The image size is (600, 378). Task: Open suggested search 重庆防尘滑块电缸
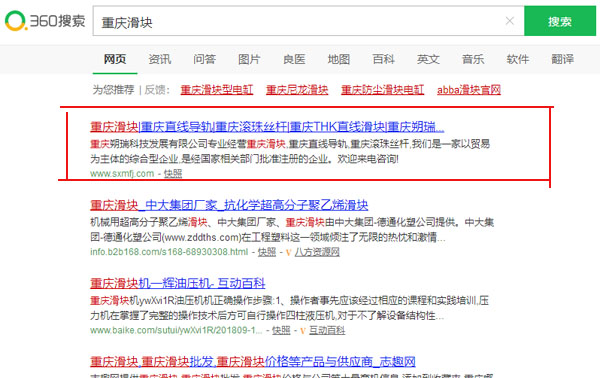pos(382,90)
